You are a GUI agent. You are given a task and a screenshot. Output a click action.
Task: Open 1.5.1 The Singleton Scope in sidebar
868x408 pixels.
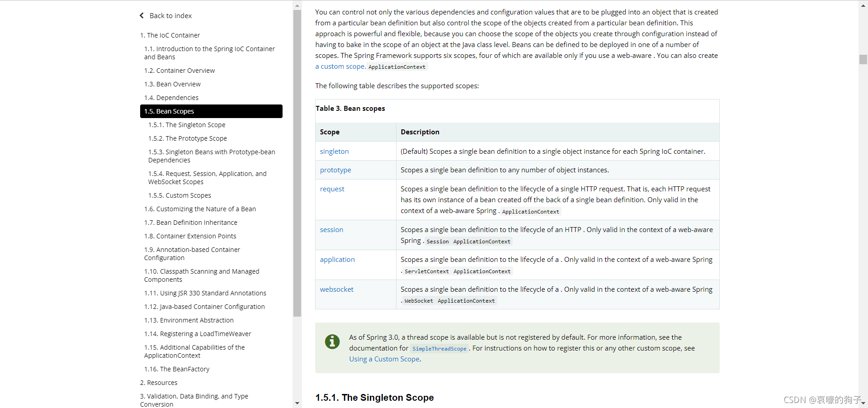tap(187, 125)
